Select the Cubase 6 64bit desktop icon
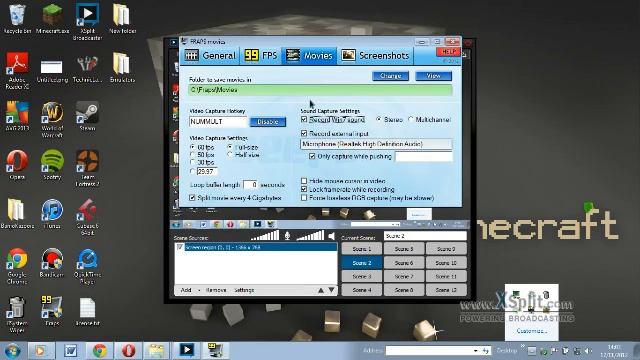This screenshot has height=360, width=640. tap(87, 217)
